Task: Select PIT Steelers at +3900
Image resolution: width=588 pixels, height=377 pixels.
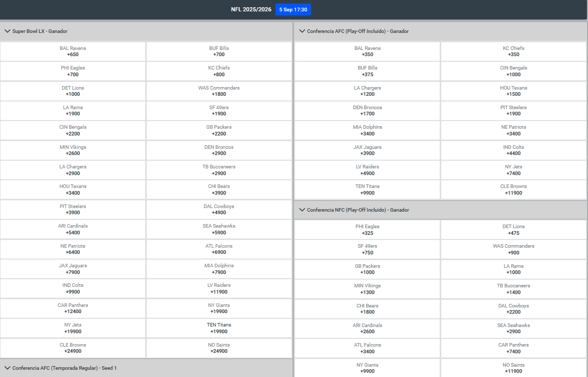Action: tap(73, 210)
